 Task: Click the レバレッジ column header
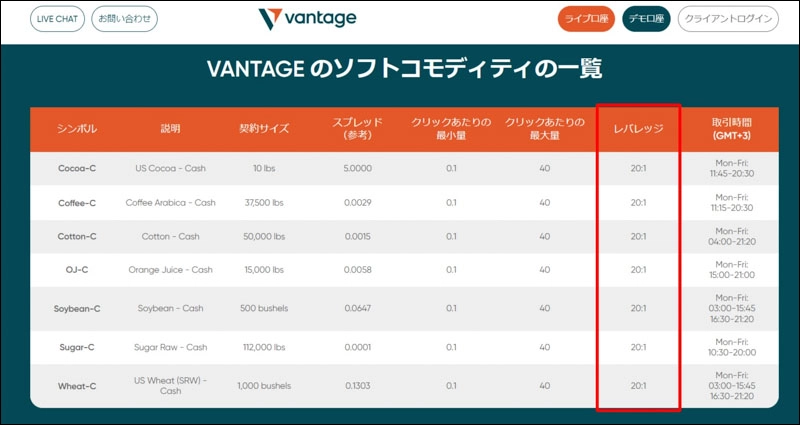[638, 129]
